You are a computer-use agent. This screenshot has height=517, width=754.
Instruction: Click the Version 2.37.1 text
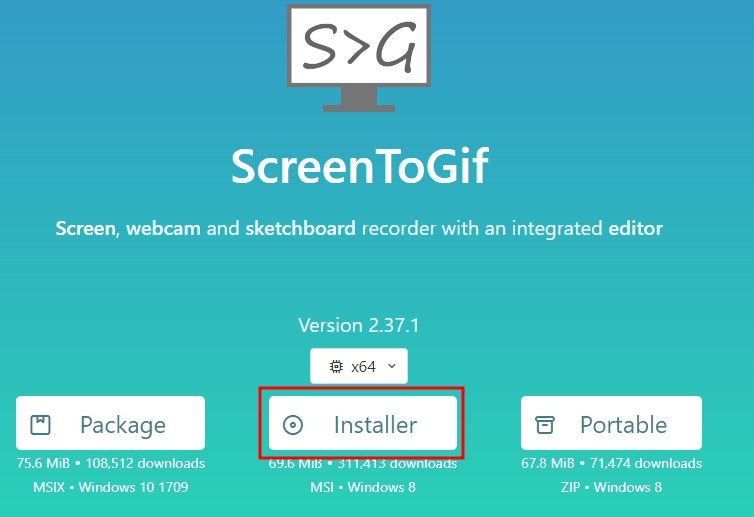tap(359, 326)
